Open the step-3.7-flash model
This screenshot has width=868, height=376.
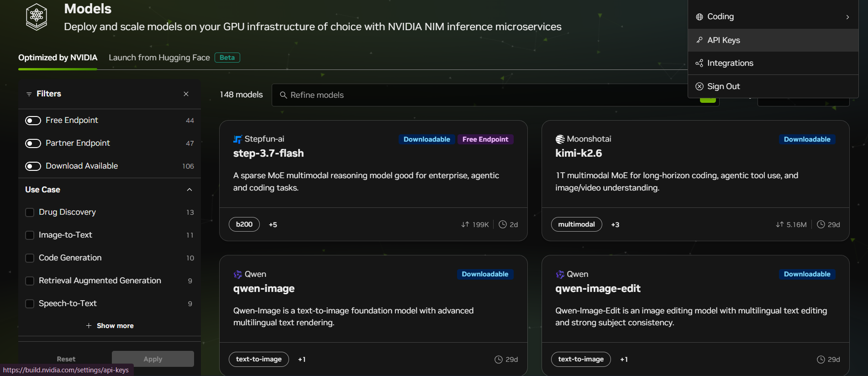(268, 154)
